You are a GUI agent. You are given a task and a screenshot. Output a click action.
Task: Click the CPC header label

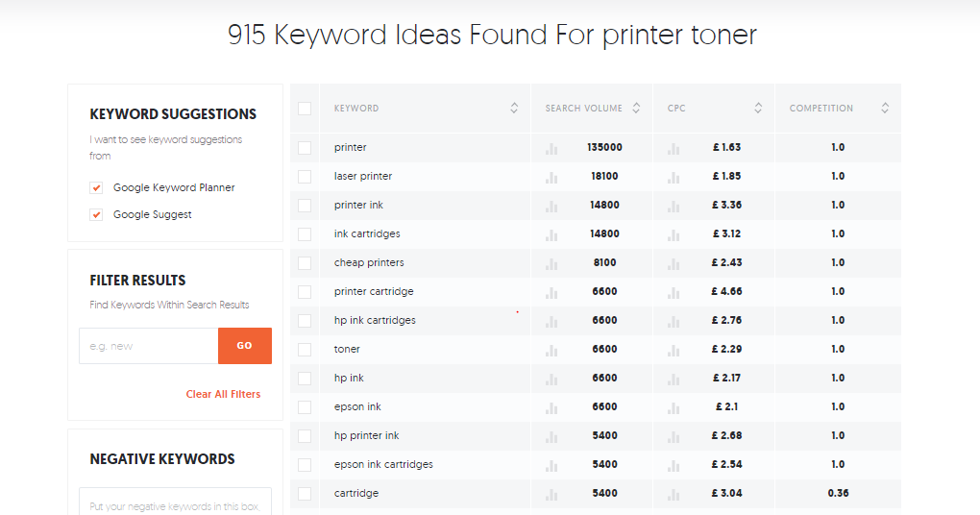(676, 109)
